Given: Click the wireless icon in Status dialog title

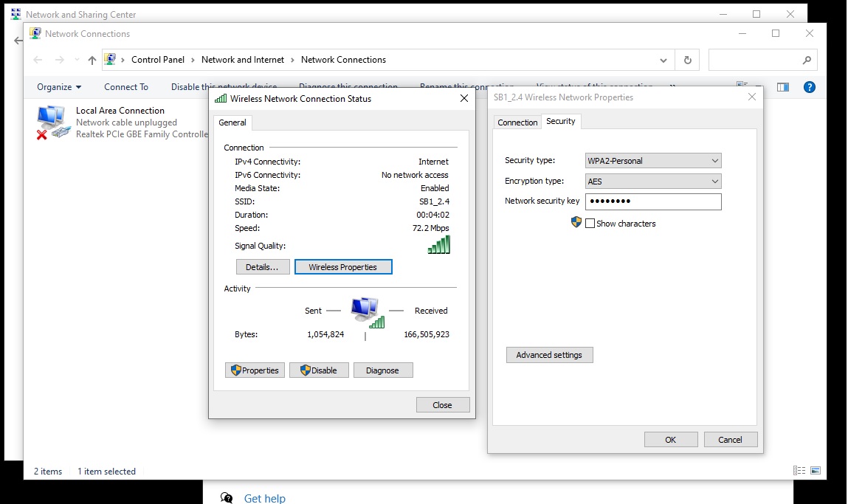Looking at the screenshot, I should click(x=220, y=98).
